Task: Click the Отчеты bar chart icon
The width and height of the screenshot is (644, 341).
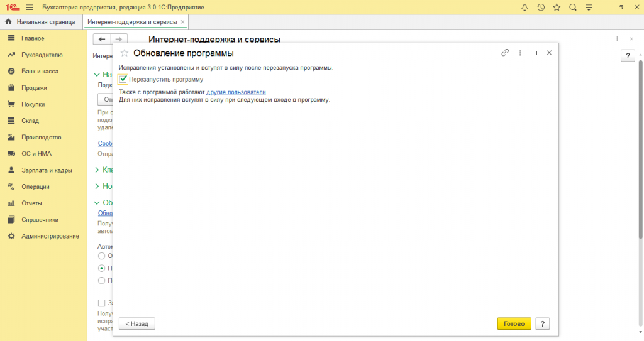Action: pyautogui.click(x=11, y=203)
